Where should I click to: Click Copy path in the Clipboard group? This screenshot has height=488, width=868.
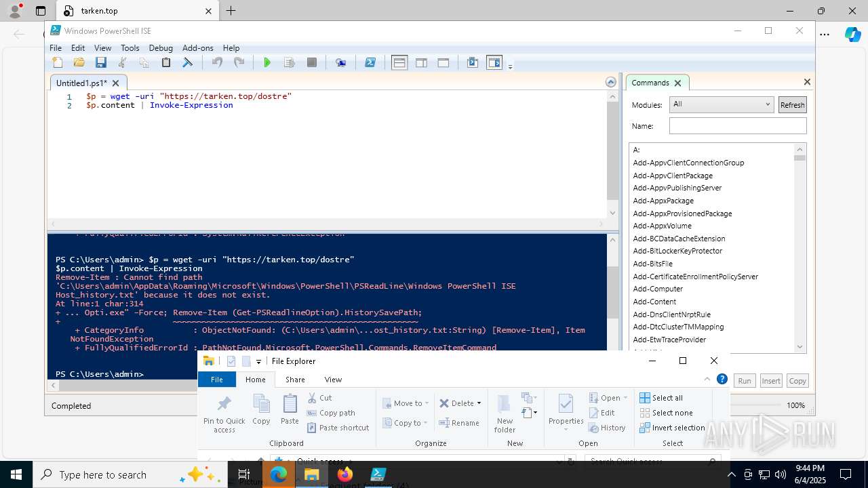pyautogui.click(x=331, y=413)
